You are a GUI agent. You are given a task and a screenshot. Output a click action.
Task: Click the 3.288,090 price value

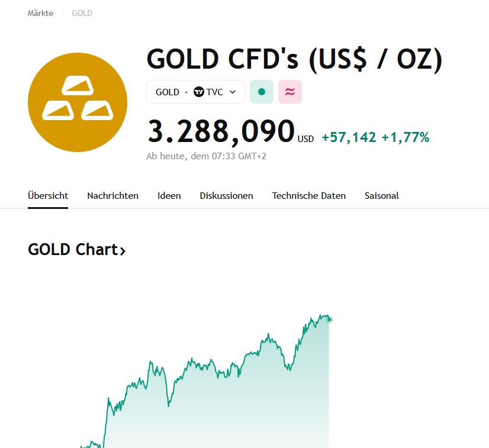pos(221,131)
